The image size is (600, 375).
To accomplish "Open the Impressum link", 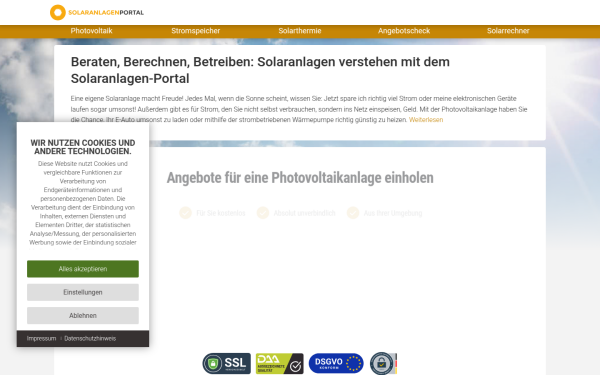I will (41, 339).
